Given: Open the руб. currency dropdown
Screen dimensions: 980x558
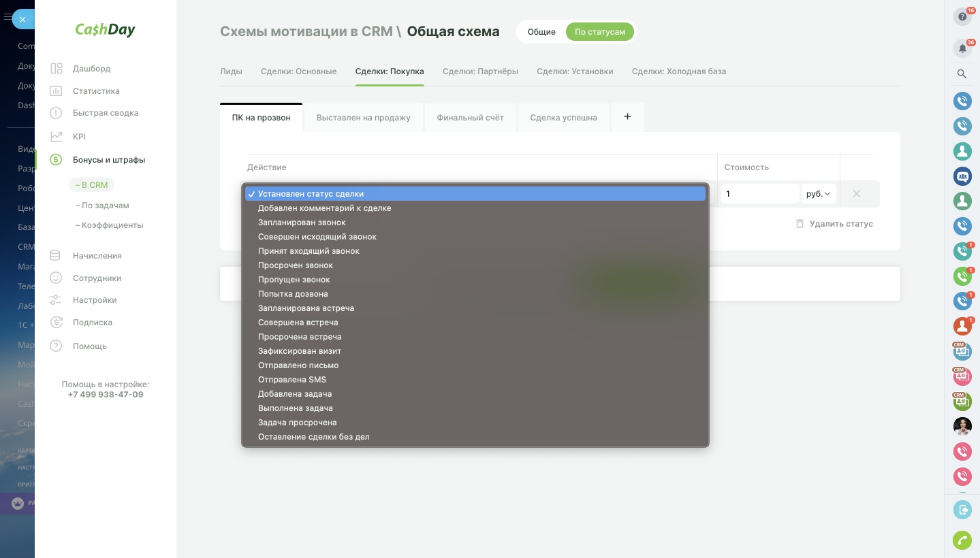Looking at the screenshot, I should pyautogui.click(x=819, y=194).
